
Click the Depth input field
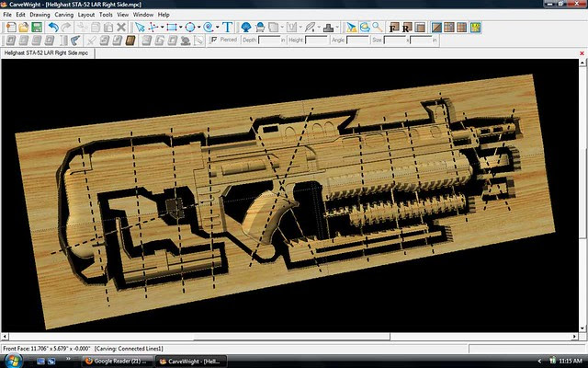269,40
